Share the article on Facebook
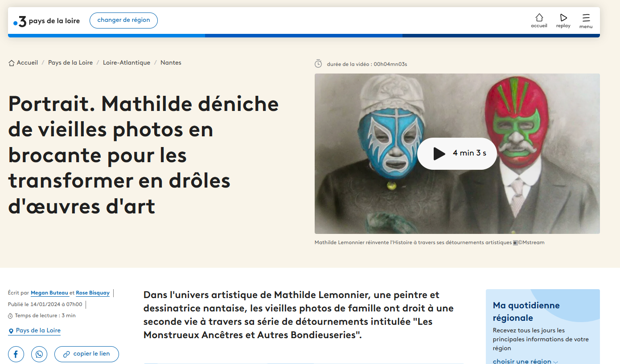This screenshot has width=620, height=364. pos(16,354)
